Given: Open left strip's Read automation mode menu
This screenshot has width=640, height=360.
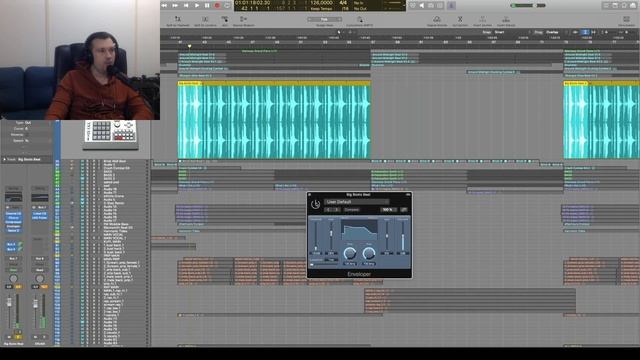Looking at the screenshot, I should (13, 270).
